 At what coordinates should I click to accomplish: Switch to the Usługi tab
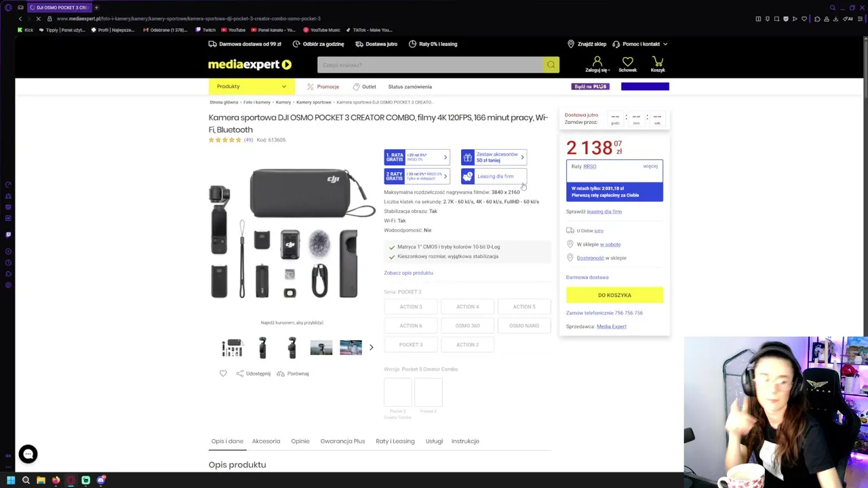pos(434,441)
